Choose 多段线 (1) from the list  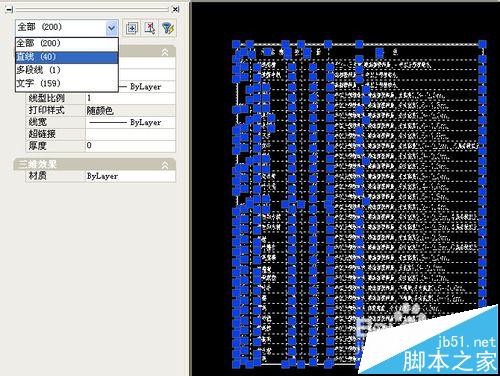(x=67, y=70)
